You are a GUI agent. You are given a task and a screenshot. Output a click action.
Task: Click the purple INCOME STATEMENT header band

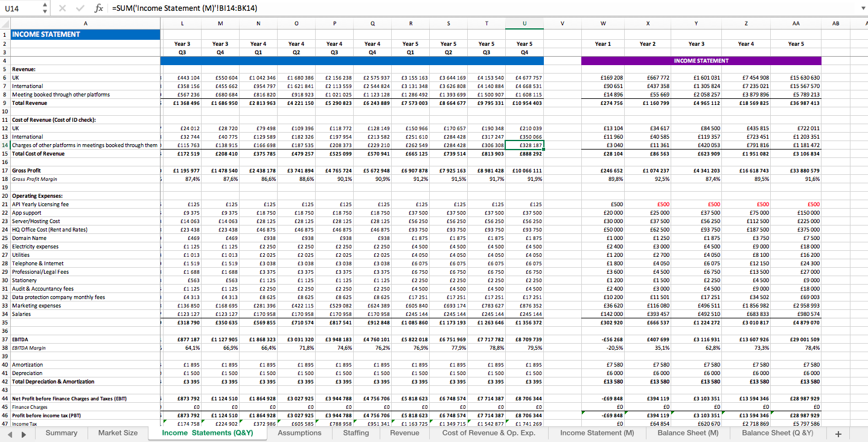pyautogui.click(x=701, y=60)
